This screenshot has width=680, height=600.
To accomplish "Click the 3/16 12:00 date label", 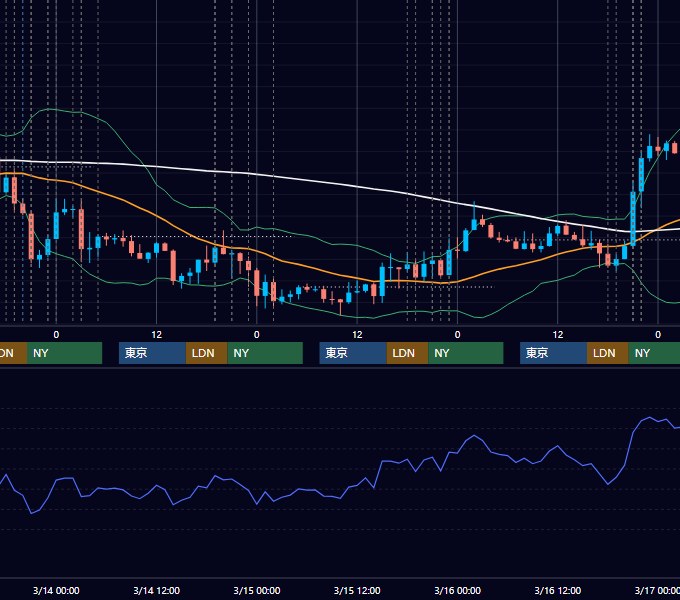I will [558, 590].
